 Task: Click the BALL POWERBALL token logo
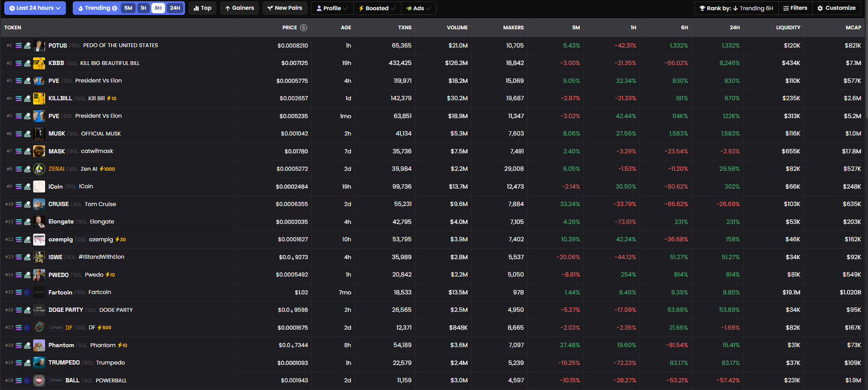[39, 381]
